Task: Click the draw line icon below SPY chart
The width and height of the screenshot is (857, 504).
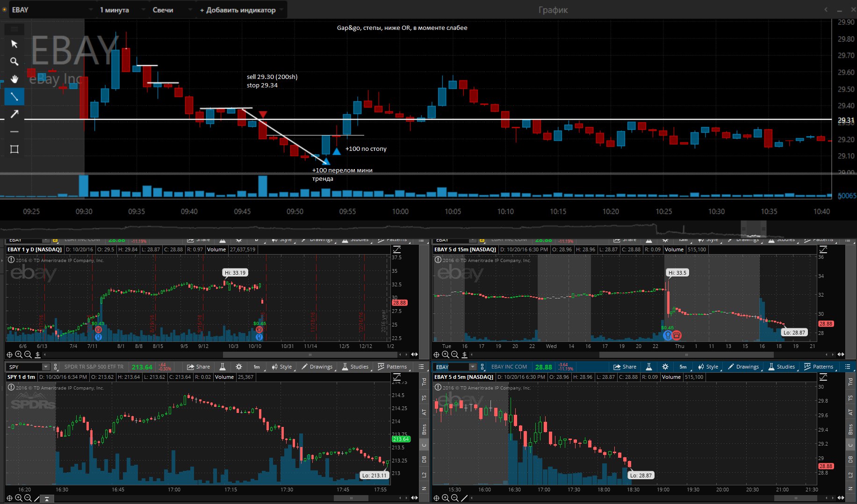Action: (37, 498)
